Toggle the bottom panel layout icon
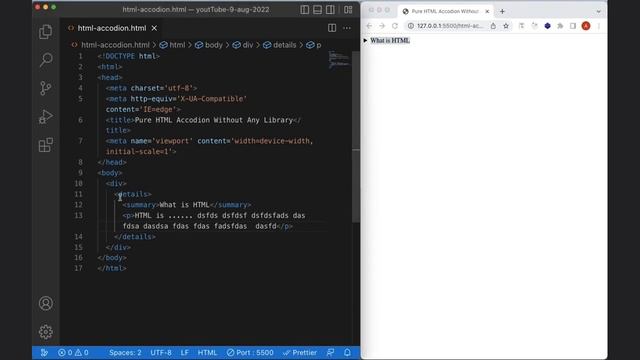Screen dimensions: 640x360 click(317, 9)
